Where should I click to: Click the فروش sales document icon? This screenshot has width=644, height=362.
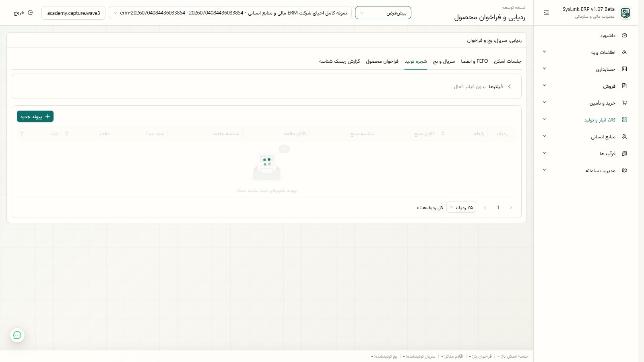click(x=624, y=86)
